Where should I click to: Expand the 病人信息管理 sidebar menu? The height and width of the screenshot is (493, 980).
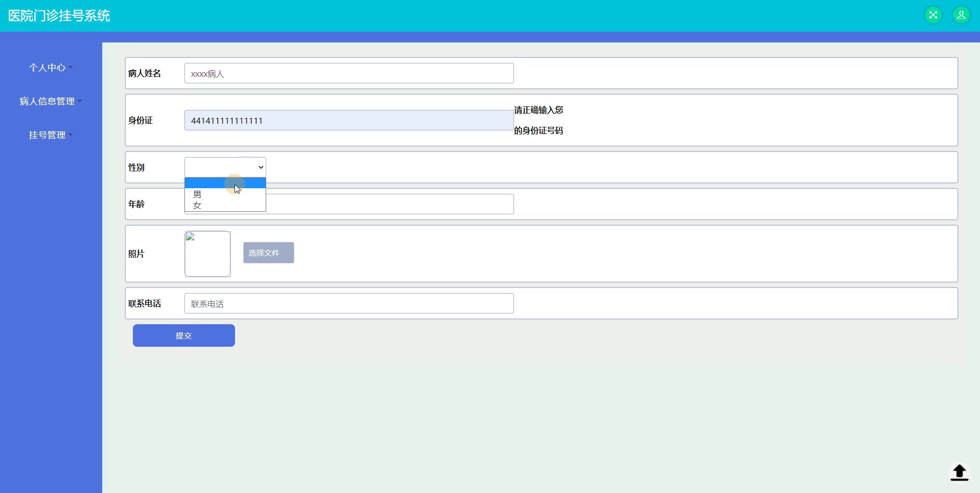tap(50, 101)
